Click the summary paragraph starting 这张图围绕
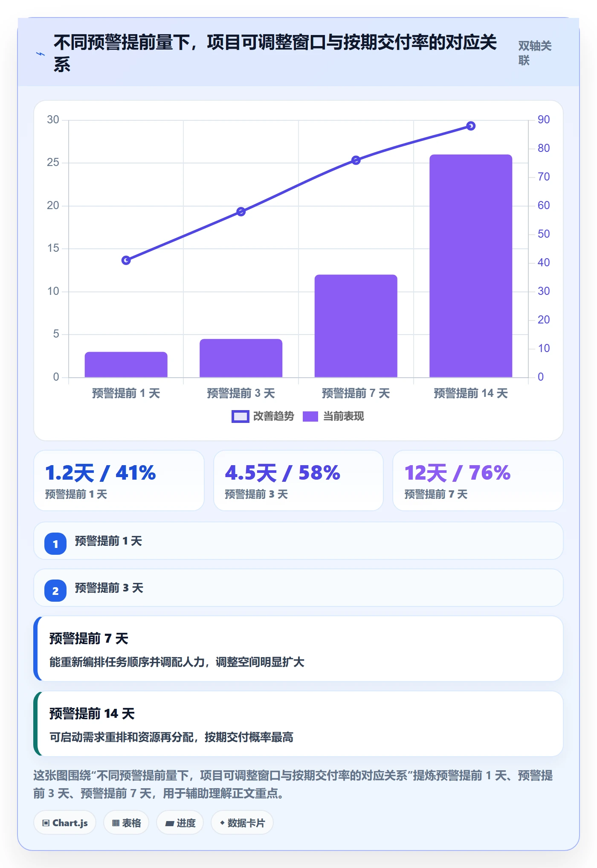The width and height of the screenshot is (597, 868). point(293,784)
